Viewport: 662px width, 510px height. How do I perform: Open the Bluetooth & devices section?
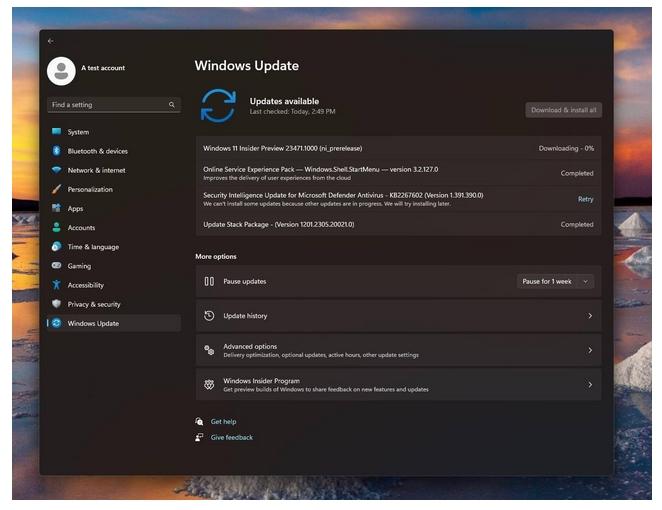point(97,151)
